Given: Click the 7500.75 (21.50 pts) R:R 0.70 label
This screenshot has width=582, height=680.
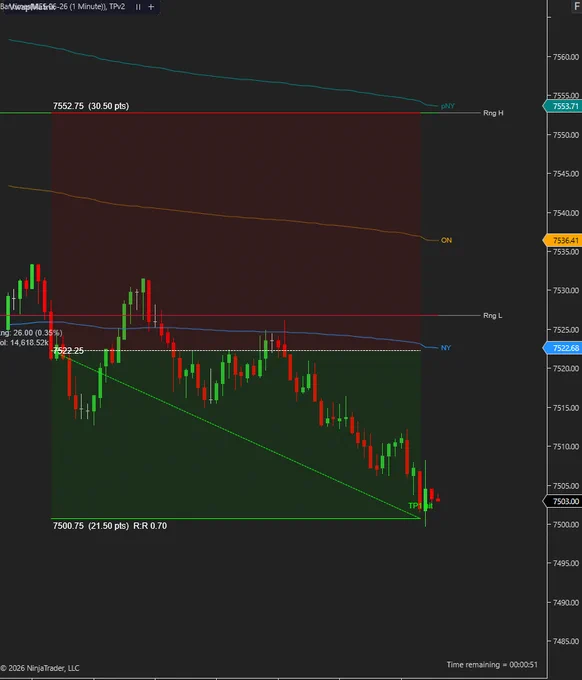Looking at the screenshot, I should click(110, 526).
